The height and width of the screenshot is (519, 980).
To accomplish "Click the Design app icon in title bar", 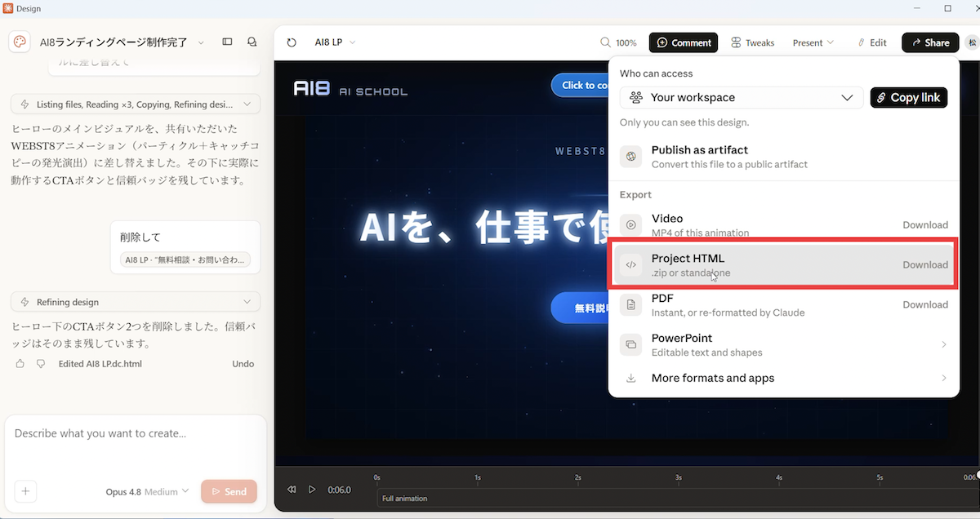I will coord(7,8).
